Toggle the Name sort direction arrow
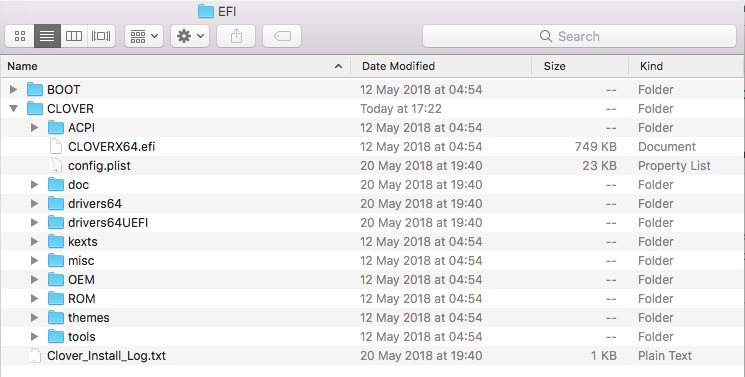Image resolution: width=745 pixels, height=377 pixels. (x=338, y=66)
